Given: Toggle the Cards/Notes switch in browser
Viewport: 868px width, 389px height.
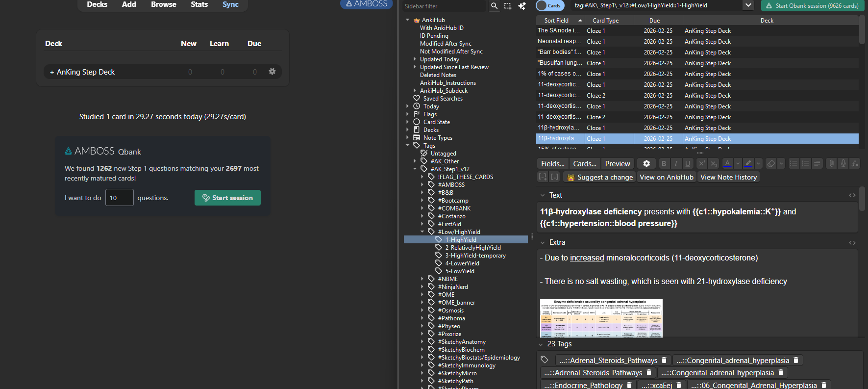Looking at the screenshot, I should 549,5.
